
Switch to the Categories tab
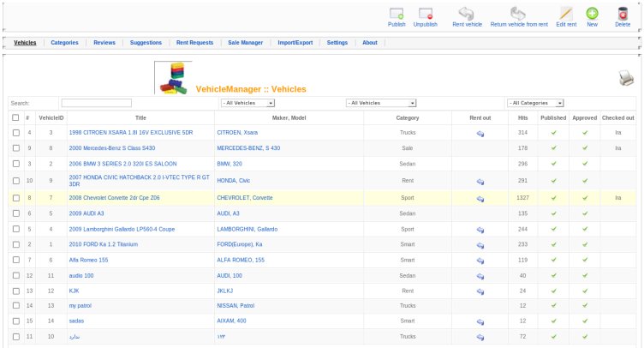pyautogui.click(x=64, y=42)
